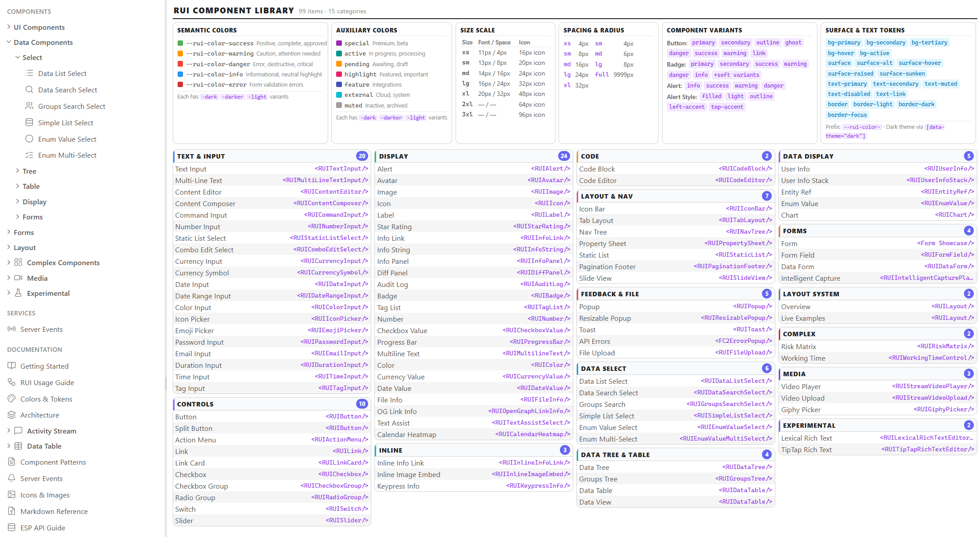Expand the Table subtree
The height and width of the screenshot is (537, 980).
click(17, 186)
